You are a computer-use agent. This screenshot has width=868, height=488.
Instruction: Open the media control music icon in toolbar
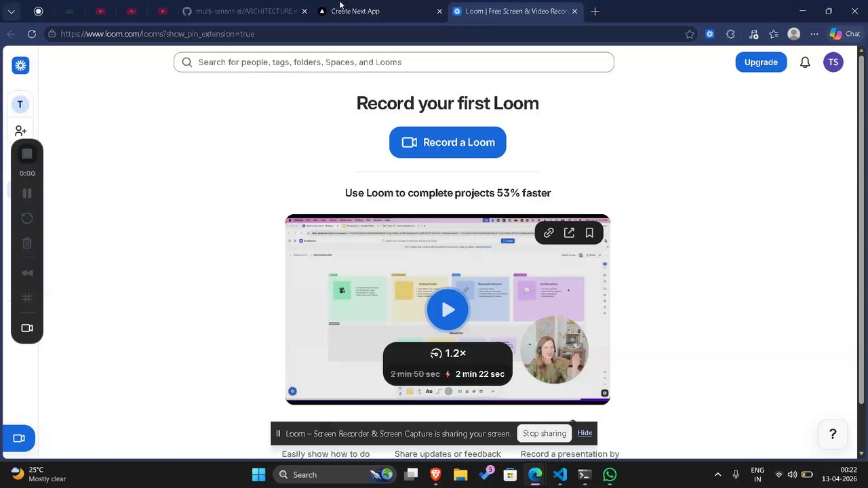tap(753, 34)
